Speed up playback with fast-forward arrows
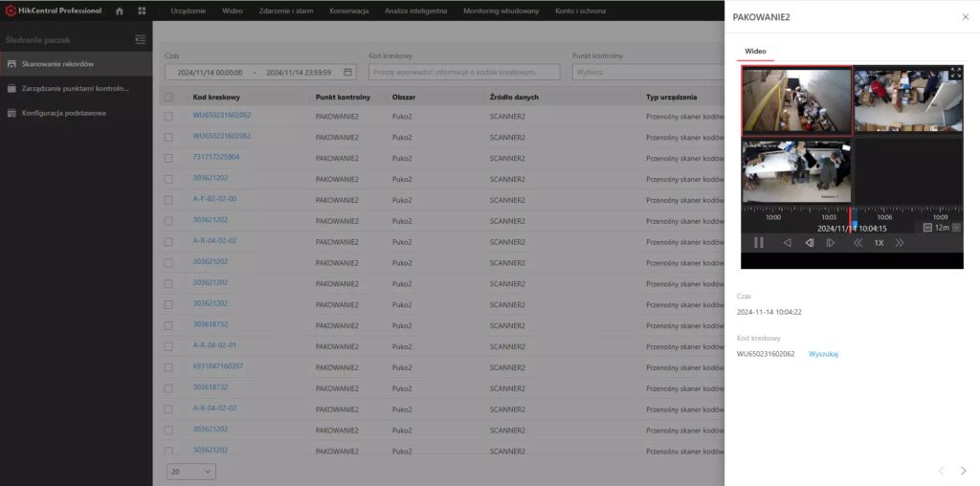Image resolution: width=980 pixels, height=486 pixels. point(900,243)
